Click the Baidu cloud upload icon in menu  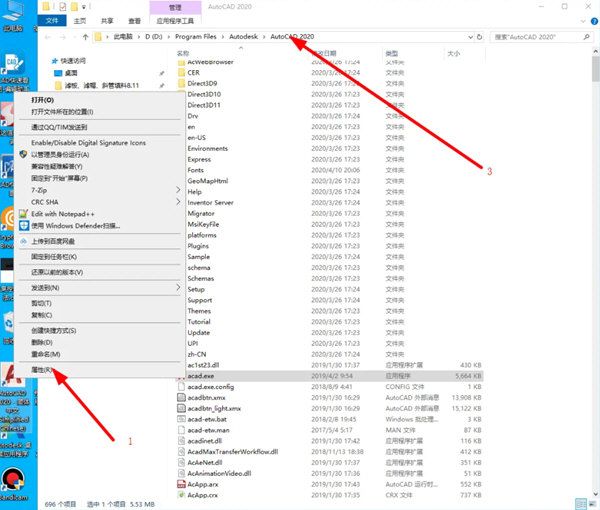24,241
